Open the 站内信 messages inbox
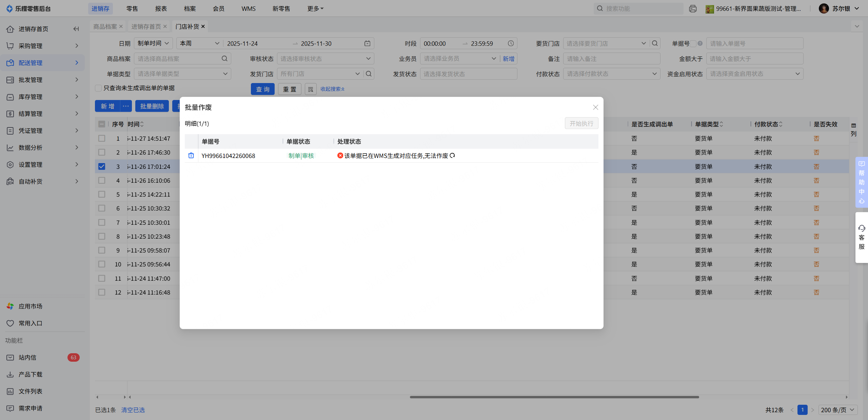 click(27, 357)
